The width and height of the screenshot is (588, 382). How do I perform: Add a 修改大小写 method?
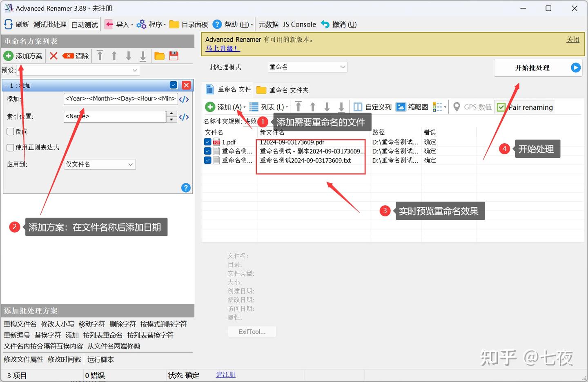tap(58, 324)
